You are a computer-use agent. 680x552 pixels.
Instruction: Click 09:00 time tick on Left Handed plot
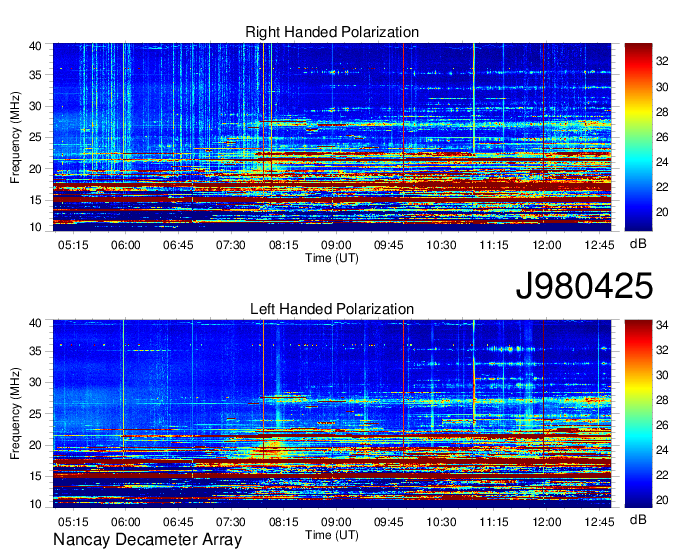click(336, 522)
